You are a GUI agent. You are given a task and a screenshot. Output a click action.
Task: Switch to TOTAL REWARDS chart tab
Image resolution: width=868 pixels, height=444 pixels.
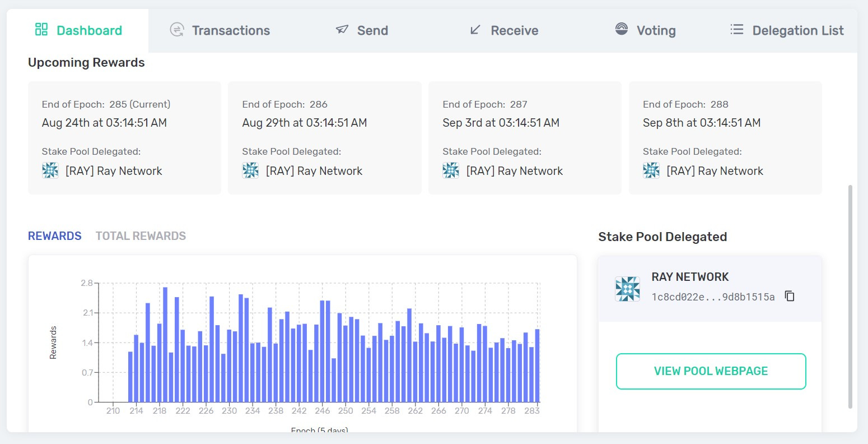[141, 236]
